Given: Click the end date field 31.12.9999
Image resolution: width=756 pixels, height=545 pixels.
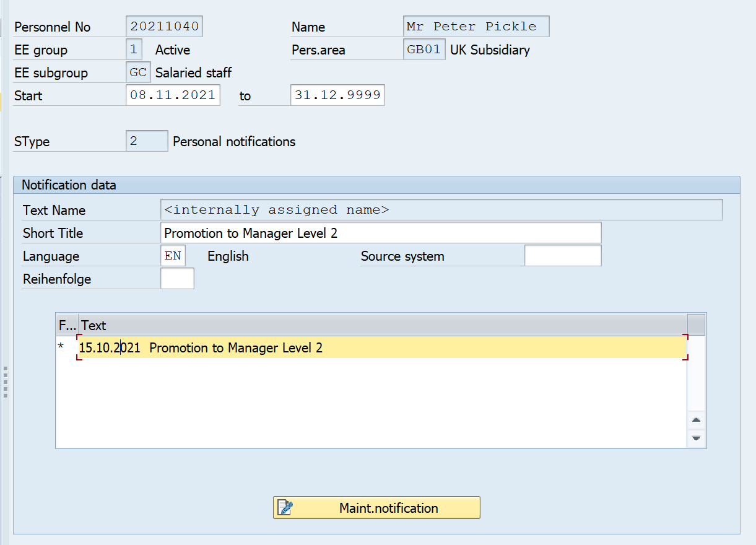Looking at the screenshot, I should [x=337, y=95].
